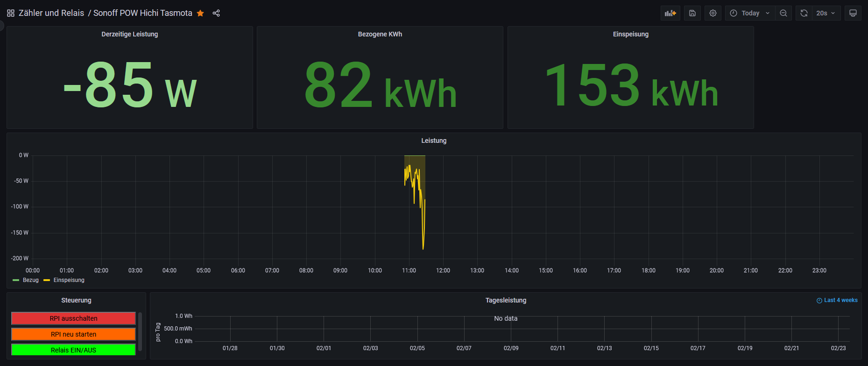Go to the Zähler und Relais folder breadcrumb
Image resolution: width=868 pixels, height=366 pixels.
[x=51, y=13]
